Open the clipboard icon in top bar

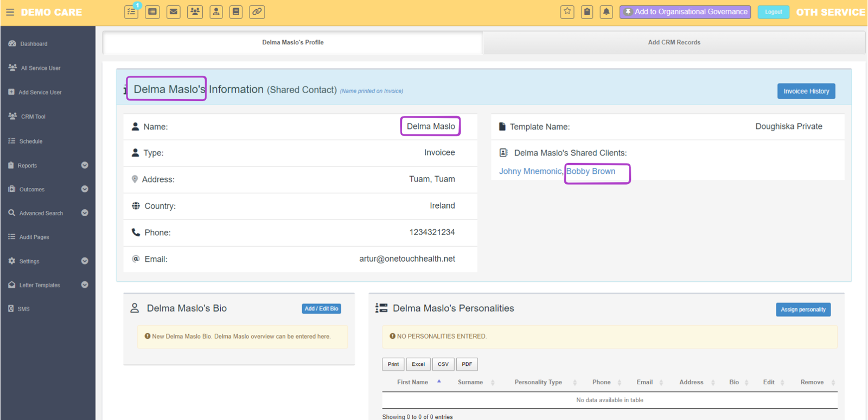click(587, 11)
